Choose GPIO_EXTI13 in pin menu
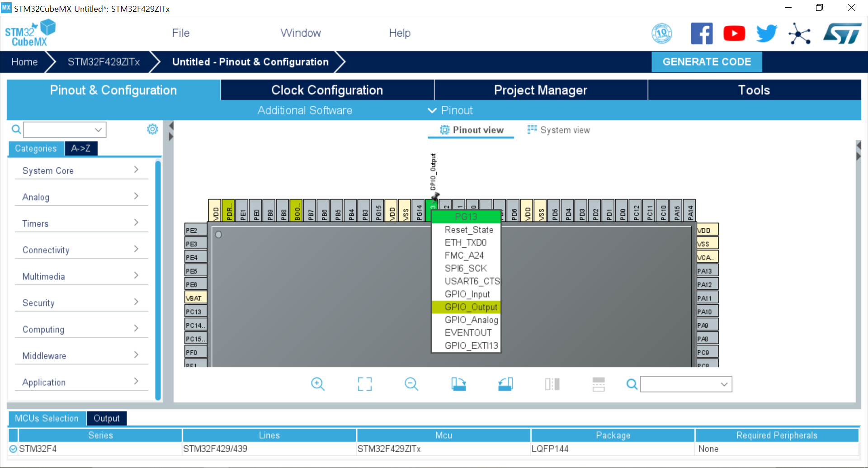 [x=467, y=346]
